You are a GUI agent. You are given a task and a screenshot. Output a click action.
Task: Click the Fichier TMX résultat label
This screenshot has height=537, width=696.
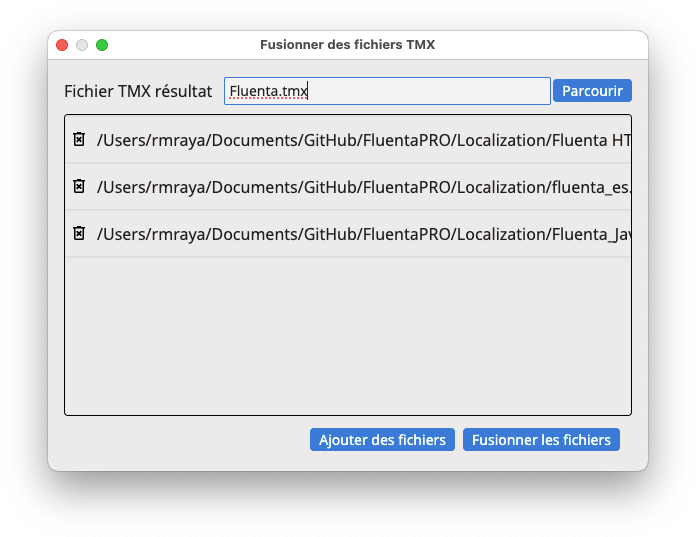tap(138, 91)
